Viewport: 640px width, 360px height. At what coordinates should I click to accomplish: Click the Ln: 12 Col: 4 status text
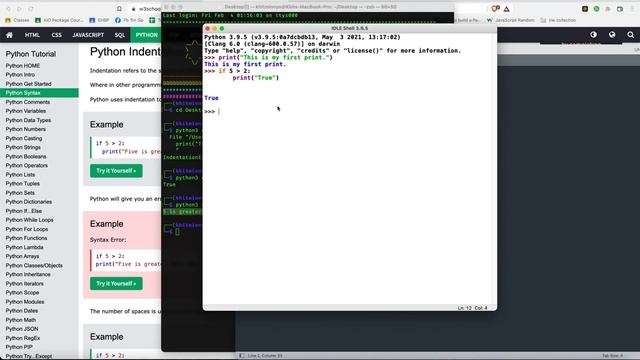point(472,308)
